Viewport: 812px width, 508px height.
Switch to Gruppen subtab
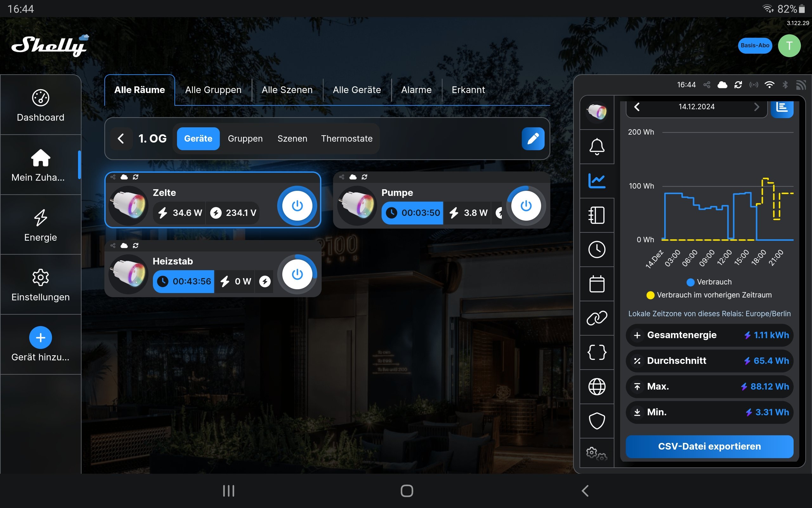point(245,138)
